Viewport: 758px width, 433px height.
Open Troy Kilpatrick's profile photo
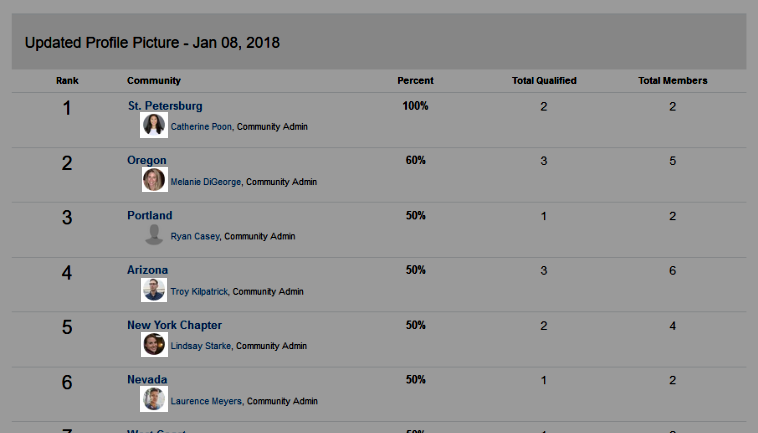(154, 290)
